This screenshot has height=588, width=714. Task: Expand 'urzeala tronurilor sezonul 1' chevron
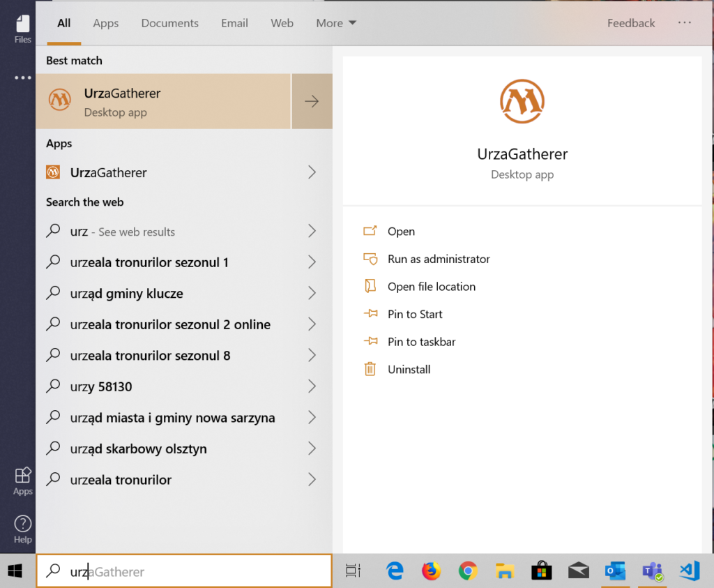point(312,262)
